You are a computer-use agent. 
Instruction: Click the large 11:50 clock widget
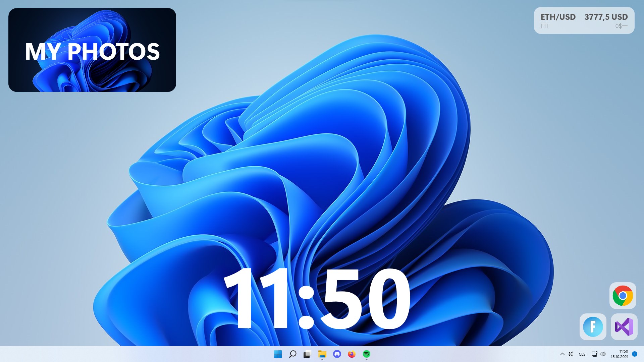click(x=317, y=298)
